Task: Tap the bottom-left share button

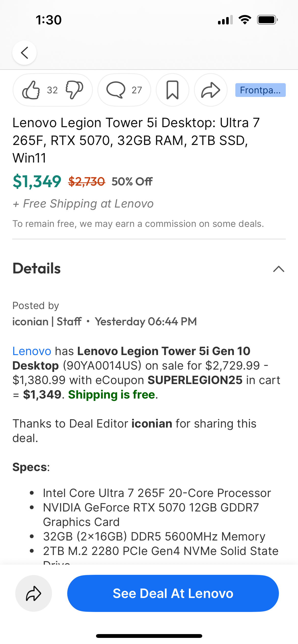Action: point(34,593)
